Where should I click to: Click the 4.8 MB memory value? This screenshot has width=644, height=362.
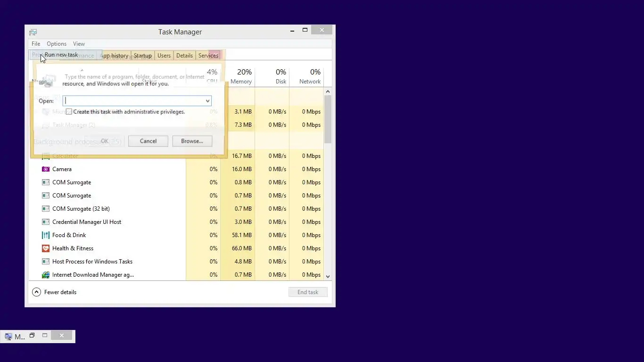243,262
